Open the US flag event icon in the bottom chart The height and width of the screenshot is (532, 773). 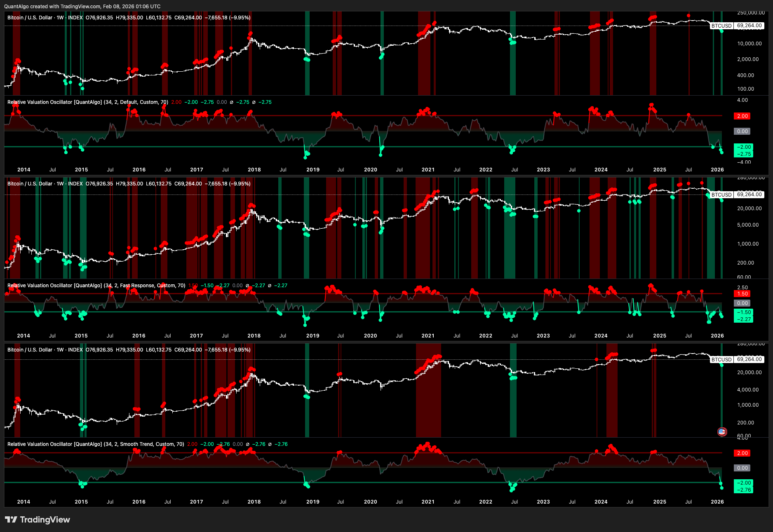pos(722,432)
